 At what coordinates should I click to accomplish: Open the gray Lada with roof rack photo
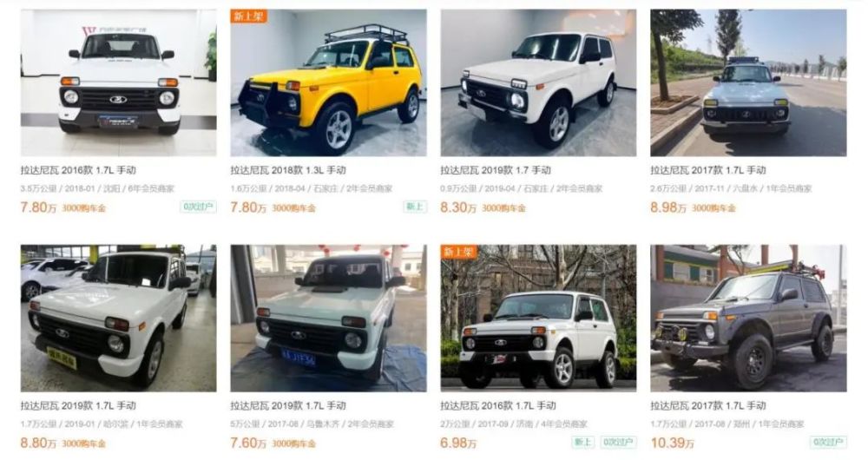click(x=748, y=319)
